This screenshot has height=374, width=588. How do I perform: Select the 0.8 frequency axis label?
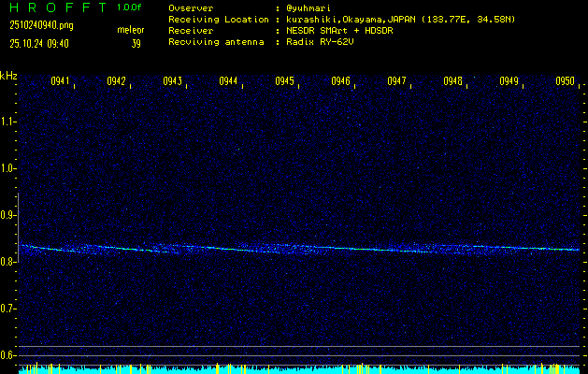(x=8, y=262)
